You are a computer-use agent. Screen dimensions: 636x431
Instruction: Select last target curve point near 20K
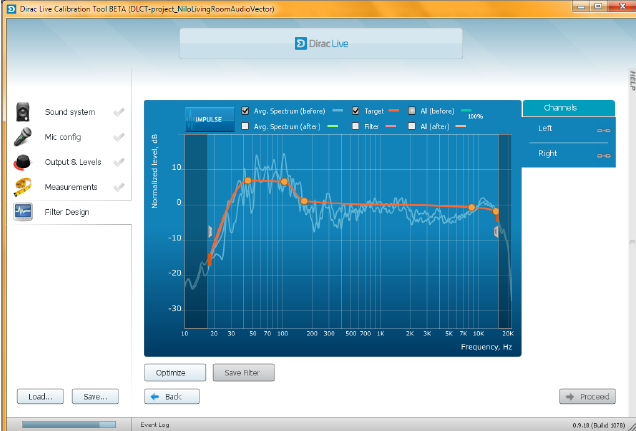(496, 211)
